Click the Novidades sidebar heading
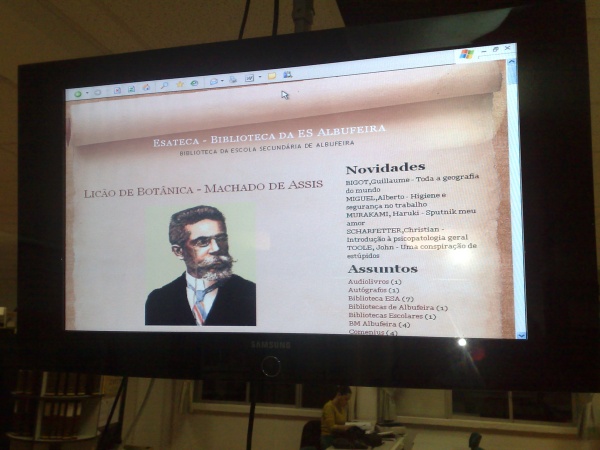The height and width of the screenshot is (450, 600). [385, 168]
